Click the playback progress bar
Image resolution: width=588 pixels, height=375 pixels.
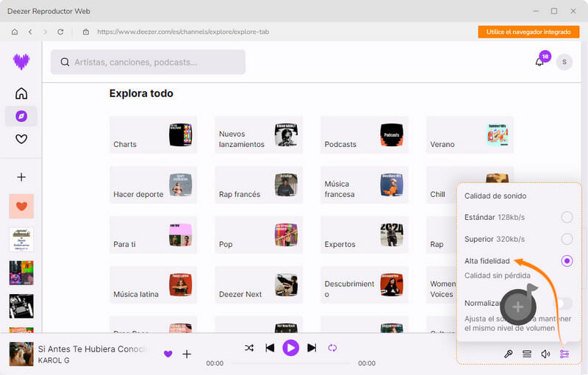coord(290,363)
